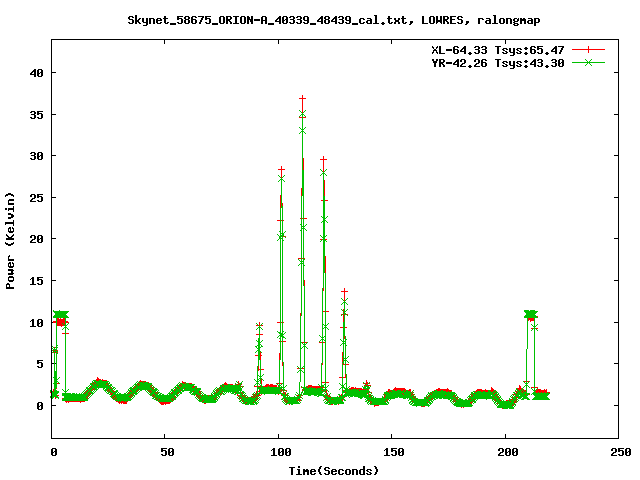Click y-axis tick label 20

pos(36,239)
